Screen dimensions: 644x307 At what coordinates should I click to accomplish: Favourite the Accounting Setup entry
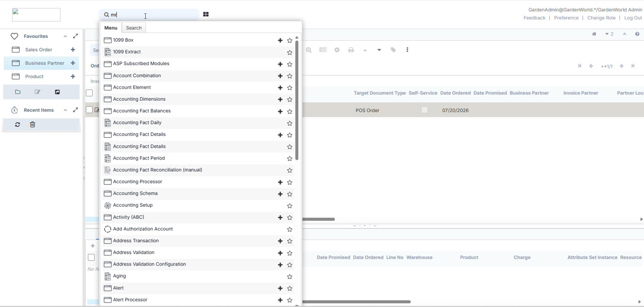(x=289, y=206)
